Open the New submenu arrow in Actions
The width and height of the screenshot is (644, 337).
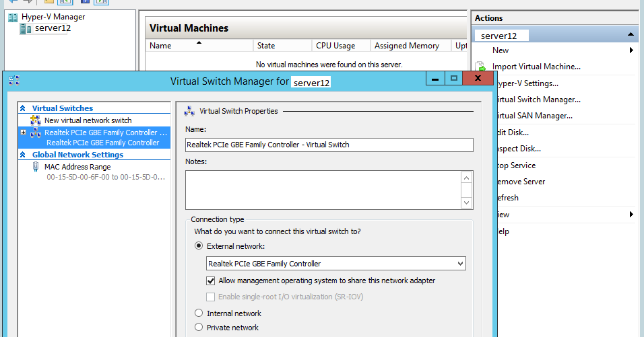[631, 50]
